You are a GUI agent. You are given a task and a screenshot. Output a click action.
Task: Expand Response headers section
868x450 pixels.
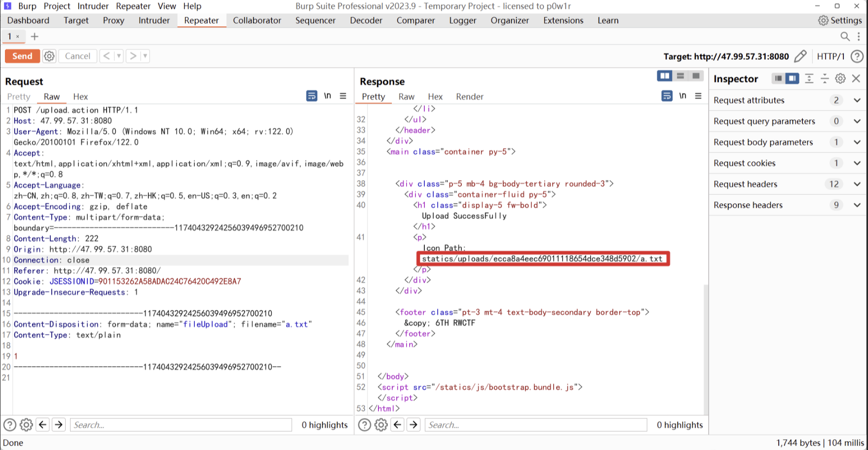pyautogui.click(x=857, y=205)
